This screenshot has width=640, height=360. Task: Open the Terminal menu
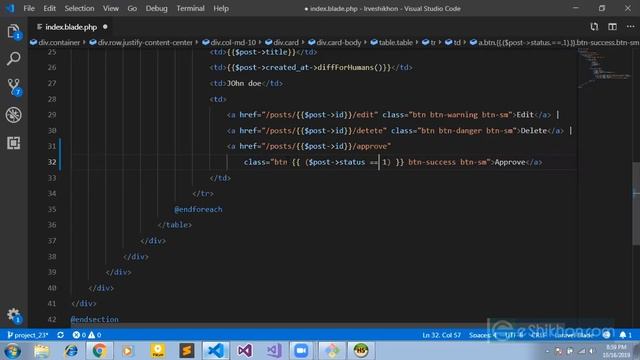coord(190,8)
